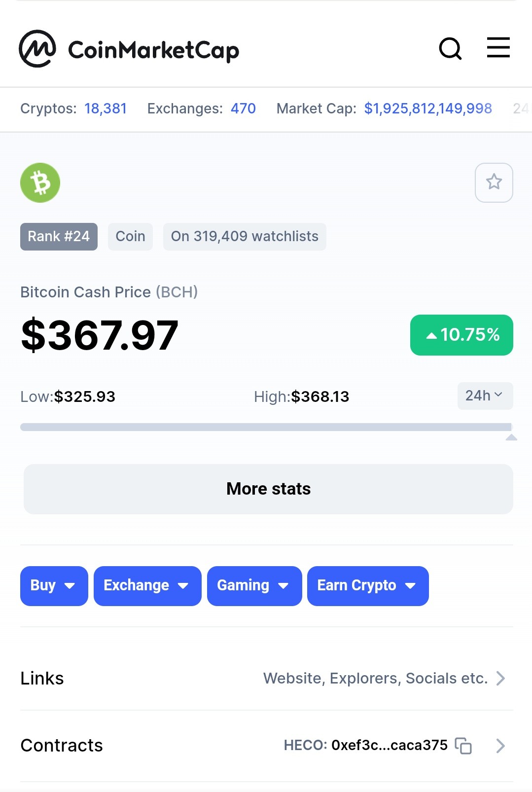532x792 pixels.
Task: Expand the Buy dropdown
Action: [x=54, y=586]
